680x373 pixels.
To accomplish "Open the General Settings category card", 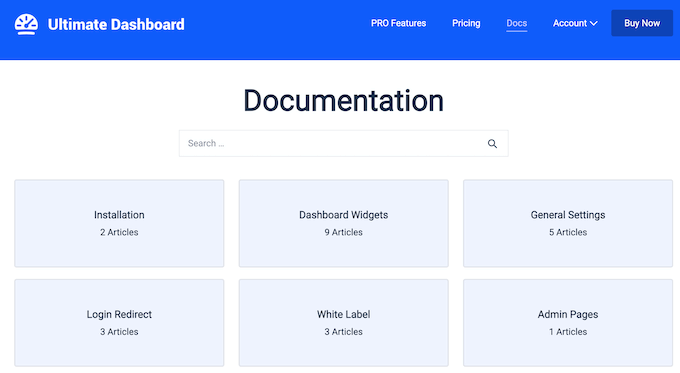I will click(568, 223).
